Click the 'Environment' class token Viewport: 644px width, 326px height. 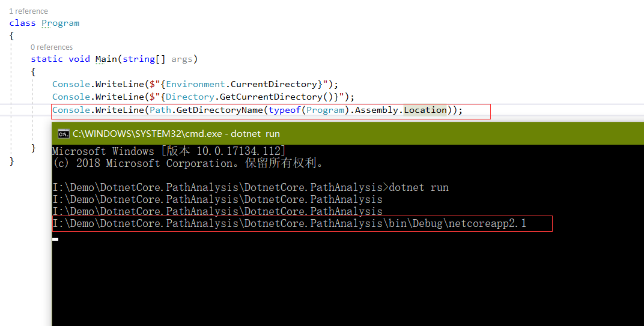click(195, 84)
